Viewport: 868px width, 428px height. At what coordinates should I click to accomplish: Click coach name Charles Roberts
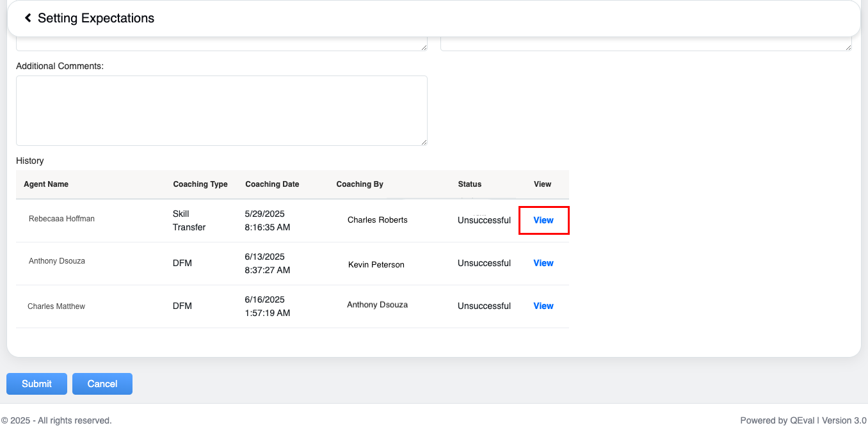[x=377, y=220]
